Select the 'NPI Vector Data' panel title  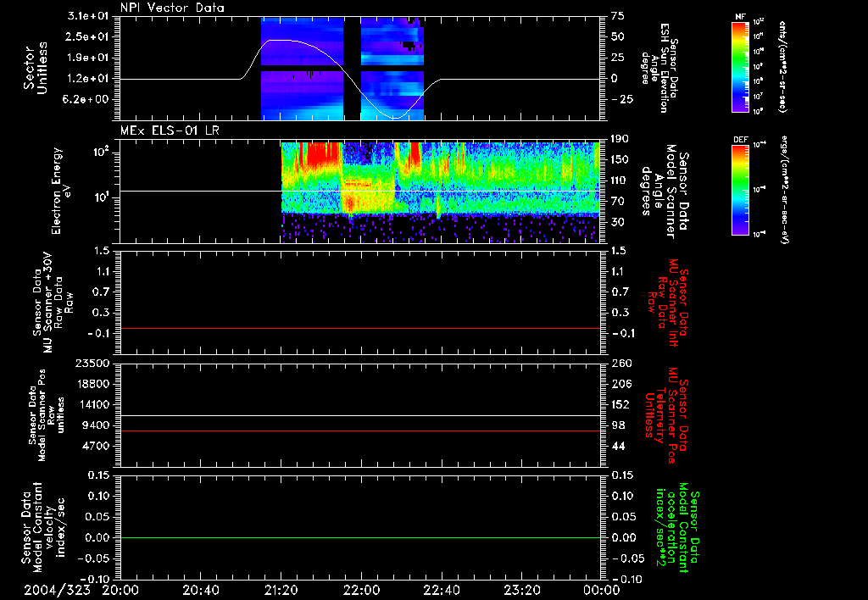click(173, 8)
